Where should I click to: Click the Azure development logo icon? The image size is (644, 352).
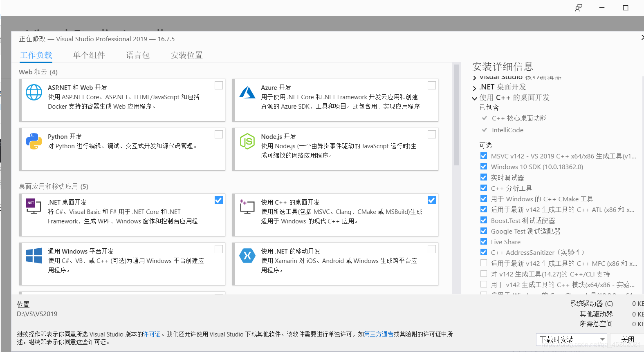coord(247,92)
